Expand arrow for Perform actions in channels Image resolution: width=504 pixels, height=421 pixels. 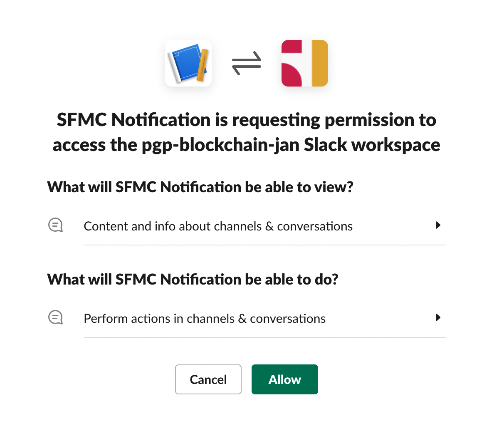tap(437, 317)
